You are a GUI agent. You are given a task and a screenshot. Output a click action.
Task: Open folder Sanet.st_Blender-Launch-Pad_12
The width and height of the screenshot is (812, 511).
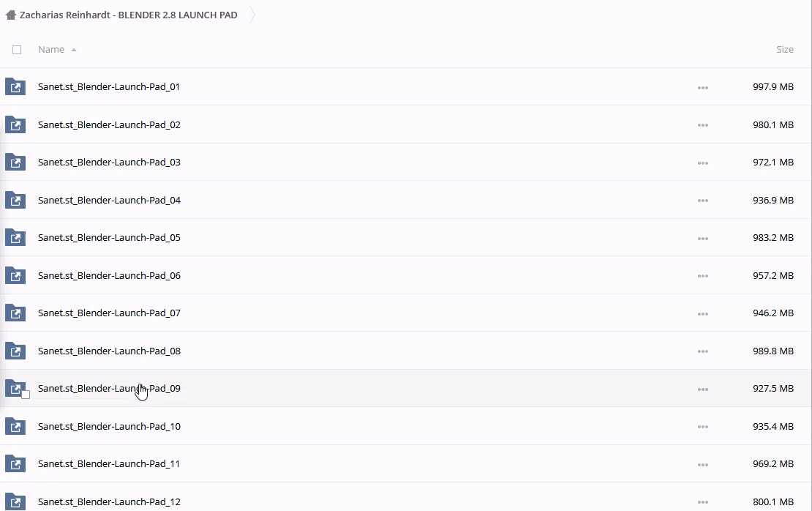click(x=109, y=501)
